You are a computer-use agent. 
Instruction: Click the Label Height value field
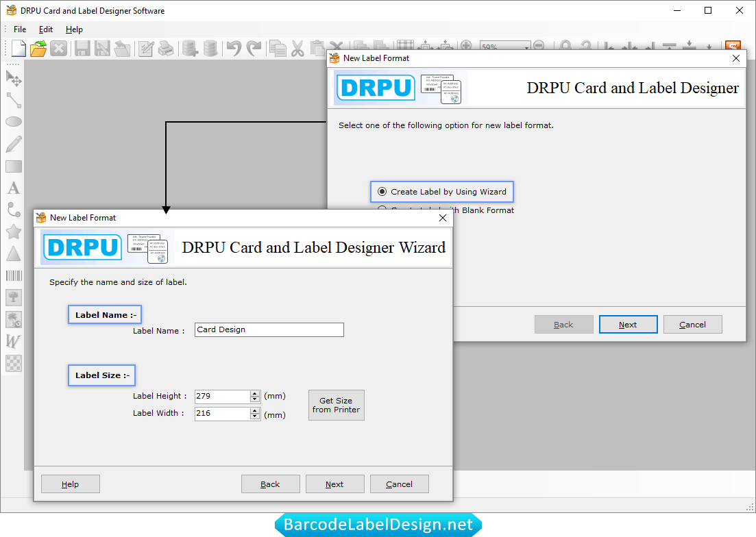pyautogui.click(x=222, y=396)
